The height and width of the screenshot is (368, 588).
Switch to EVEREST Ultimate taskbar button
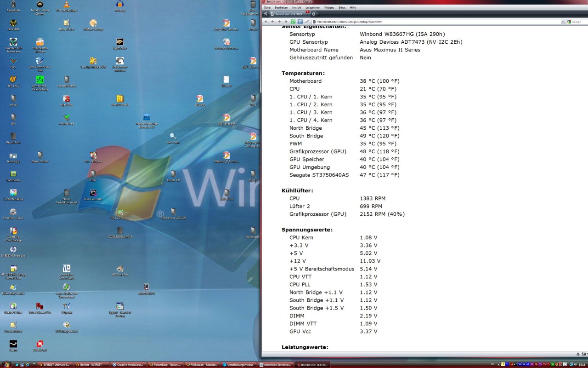(54, 364)
